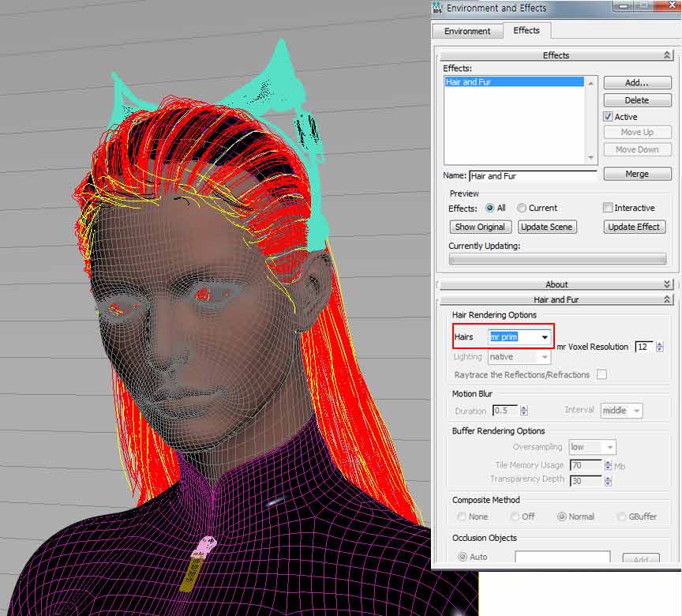Click the pink zipper pull on suit
This screenshot has height=616, width=682.
point(204,547)
